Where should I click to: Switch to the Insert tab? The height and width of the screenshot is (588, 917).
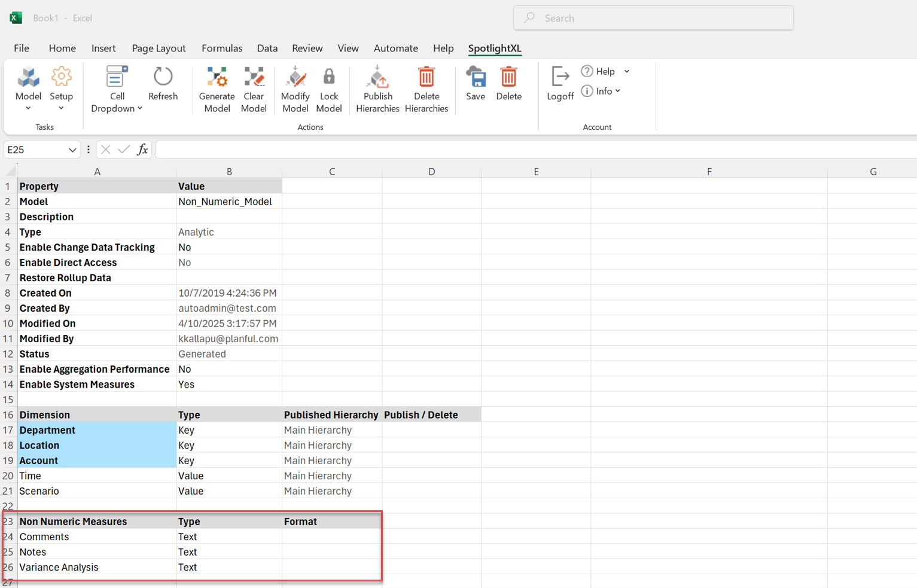[103, 48]
